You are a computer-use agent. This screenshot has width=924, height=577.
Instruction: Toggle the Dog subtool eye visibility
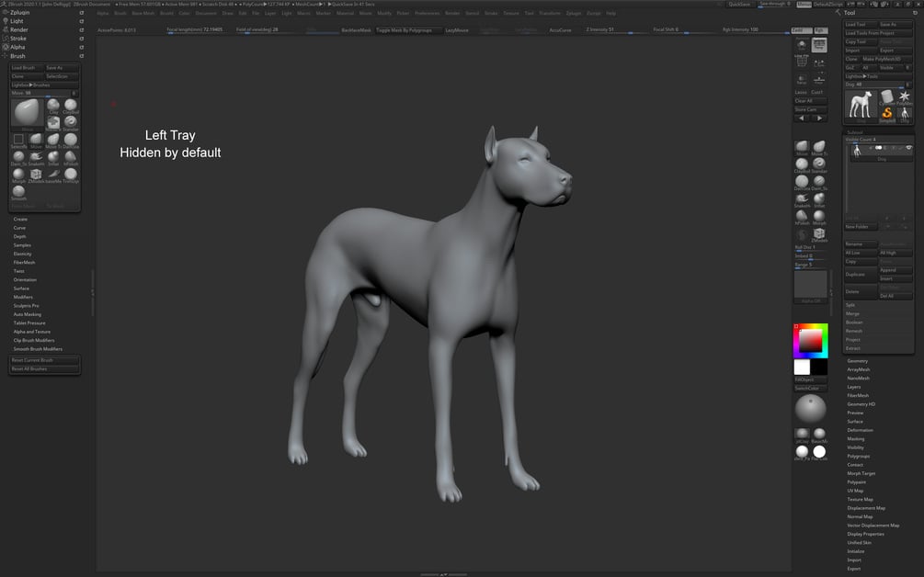pos(908,148)
